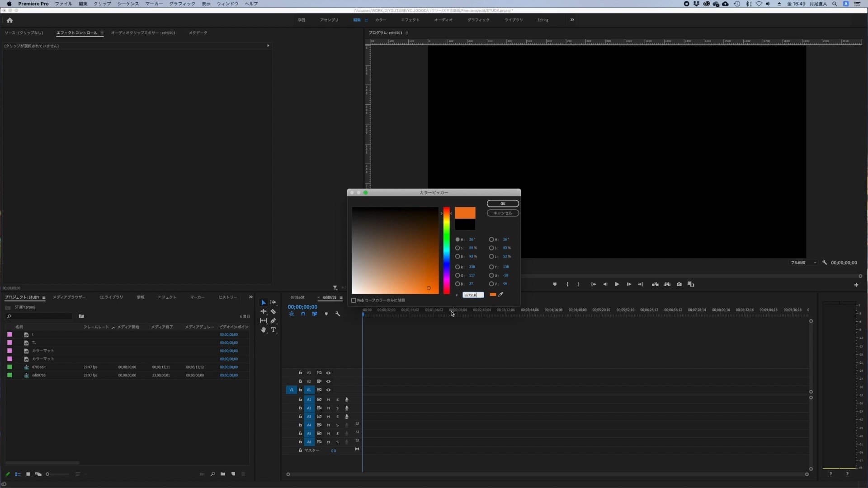Select the Pen tool
Screen dimensions: 868x488
273,321
